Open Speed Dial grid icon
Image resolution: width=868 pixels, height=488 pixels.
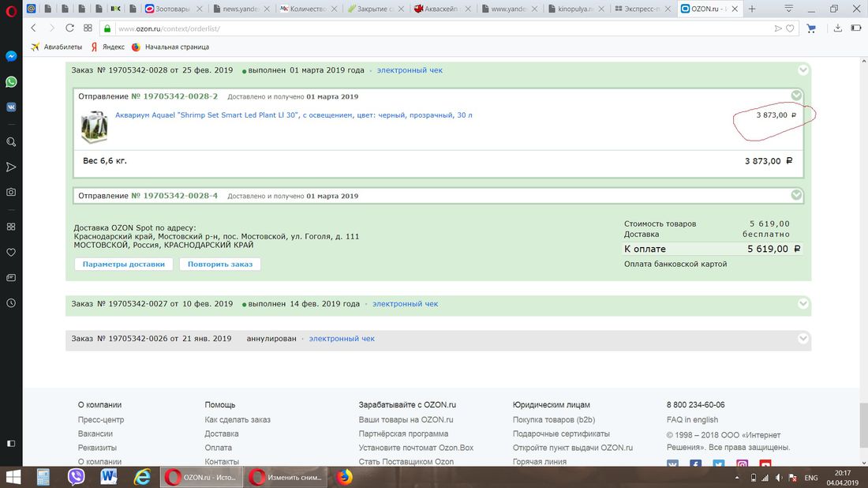click(88, 28)
